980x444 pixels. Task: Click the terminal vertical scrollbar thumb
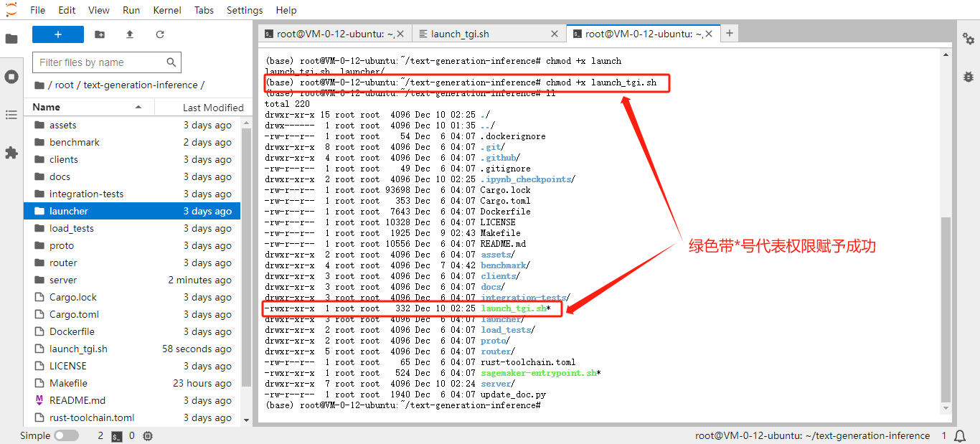pyautogui.click(x=946, y=308)
